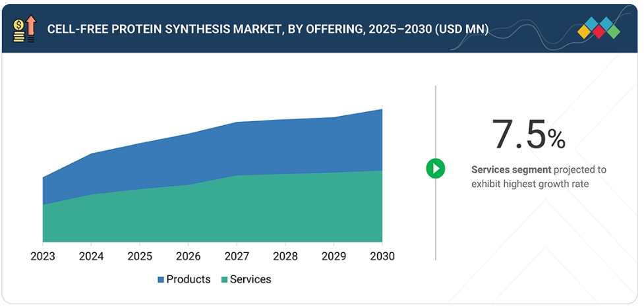Select the 2029 x-axis label
Screen dimensions: 644x307
pyautogui.click(x=334, y=256)
